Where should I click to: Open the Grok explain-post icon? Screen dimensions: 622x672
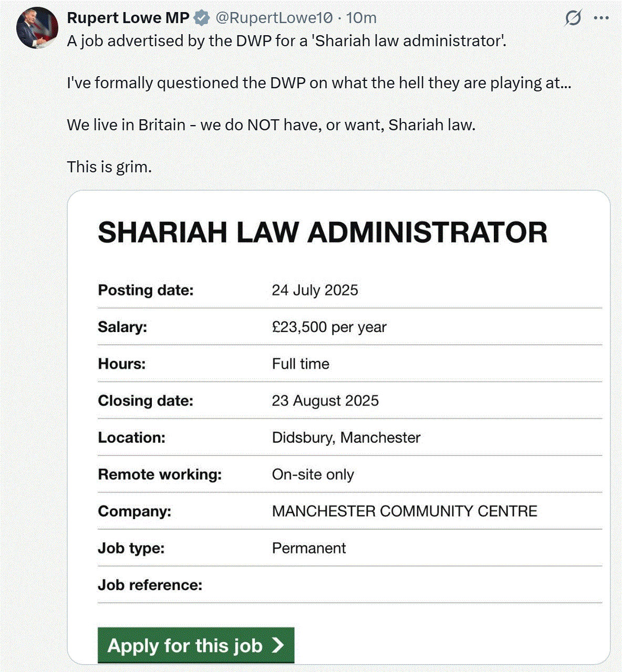coord(573,18)
